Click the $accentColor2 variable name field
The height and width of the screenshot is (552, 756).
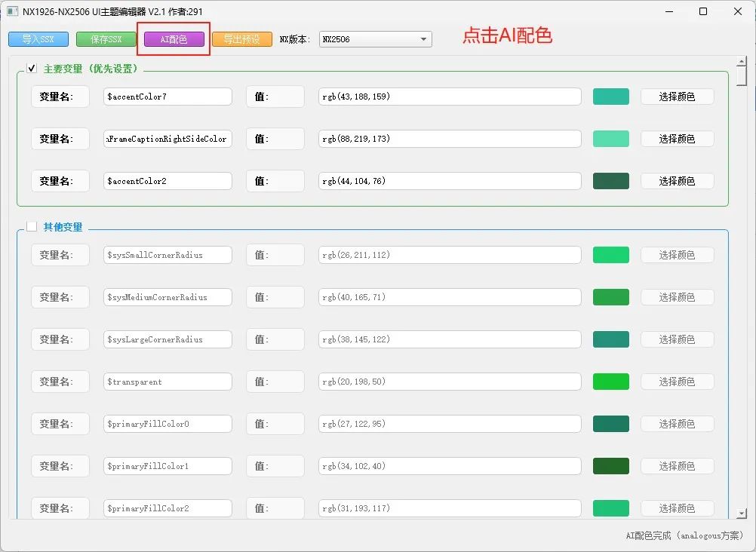click(167, 181)
